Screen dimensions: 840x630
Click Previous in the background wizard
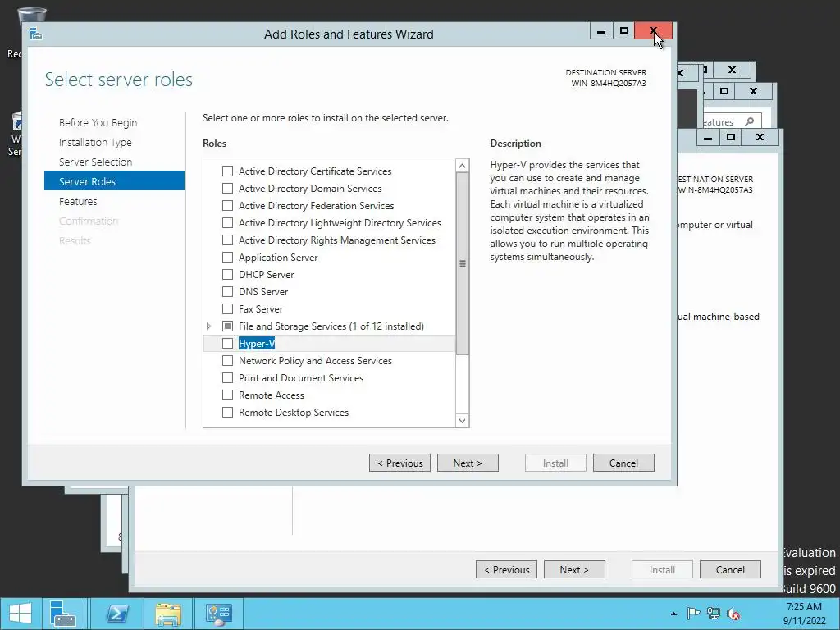[506, 569]
